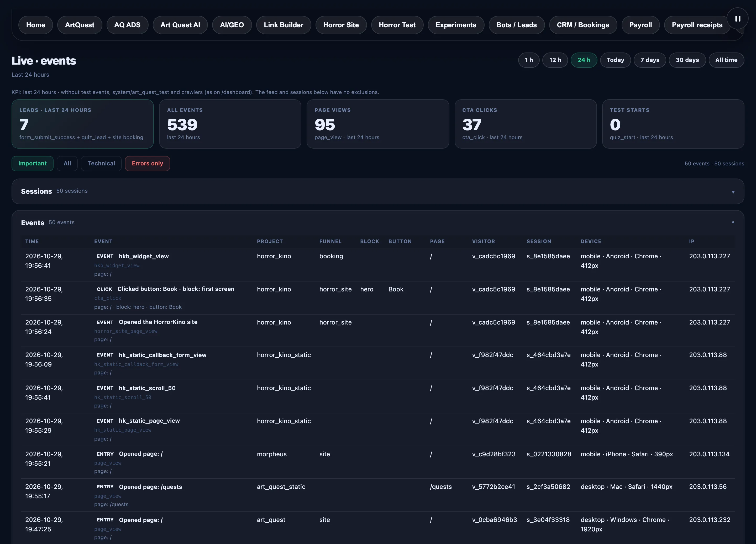Open CRM / Bookings section

coord(583,25)
